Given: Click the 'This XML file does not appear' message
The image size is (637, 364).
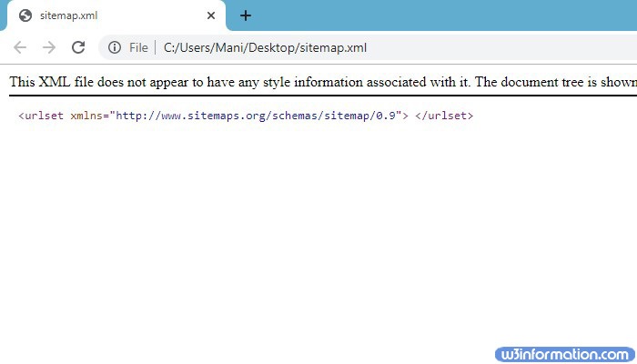Looking at the screenshot, I should tap(323, 82).
